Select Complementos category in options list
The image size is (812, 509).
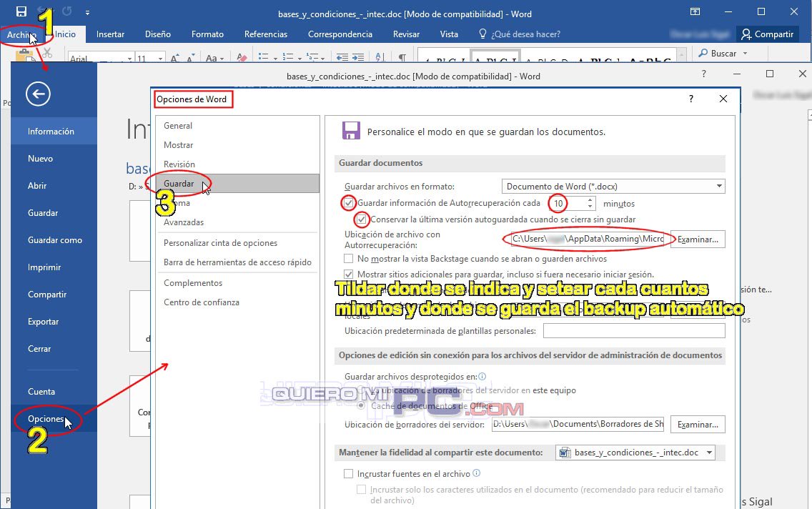pyautogui.click(x=238, y=282)
